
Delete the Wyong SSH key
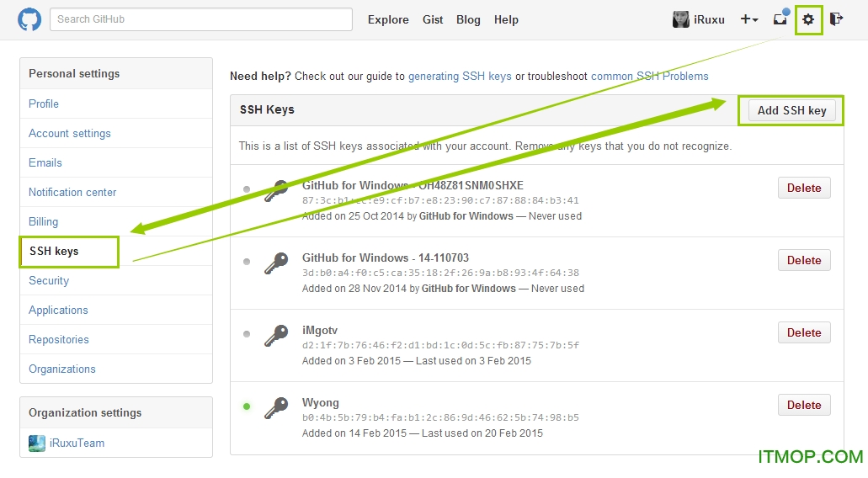pyautogui.click(x=803, y=405)
